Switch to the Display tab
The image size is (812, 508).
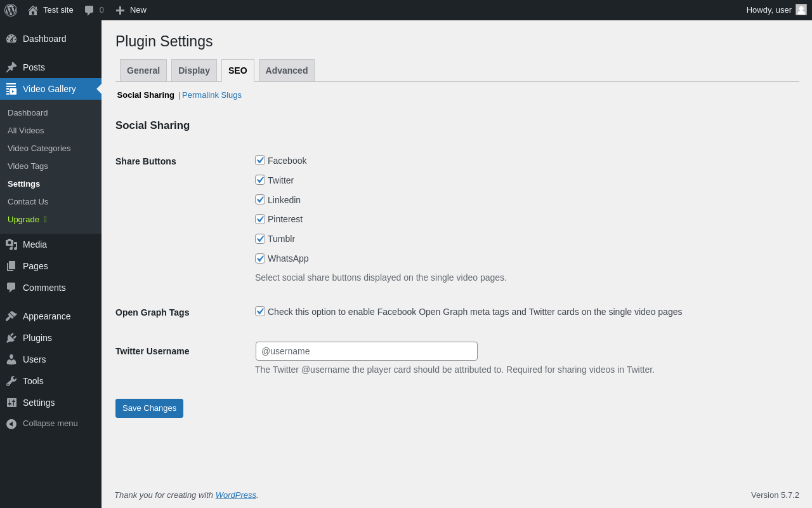194,70
